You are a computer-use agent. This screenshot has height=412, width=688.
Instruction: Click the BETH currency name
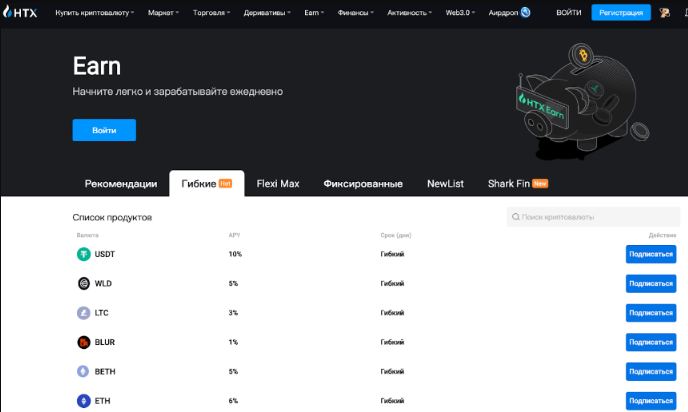[x=105, y=372]
